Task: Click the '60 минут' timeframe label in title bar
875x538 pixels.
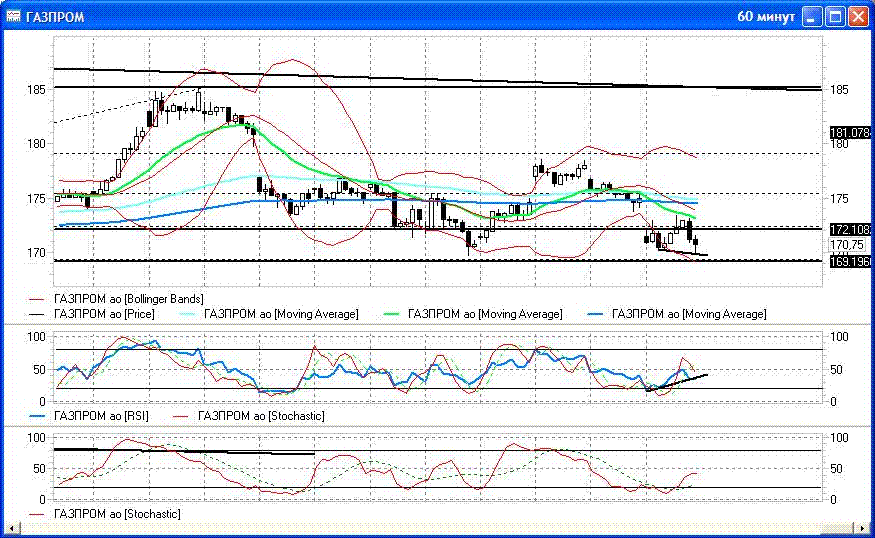Action: tap(766, 17)
